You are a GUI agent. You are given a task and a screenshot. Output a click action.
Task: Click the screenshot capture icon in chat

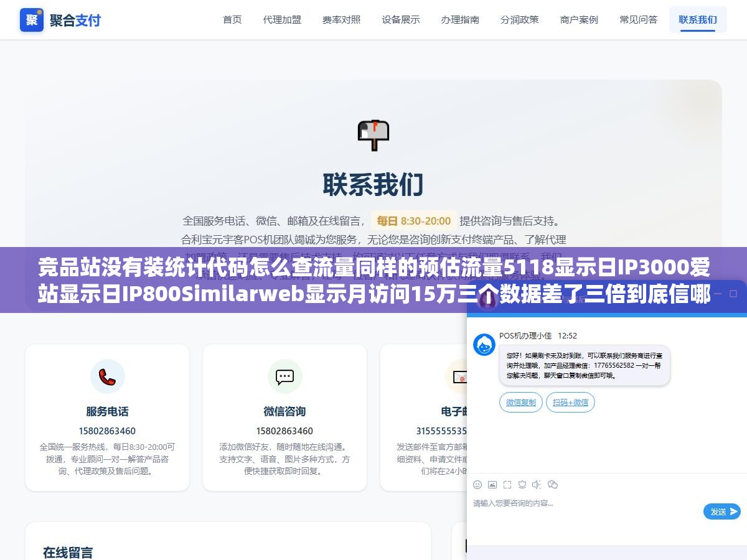point(507,485)
